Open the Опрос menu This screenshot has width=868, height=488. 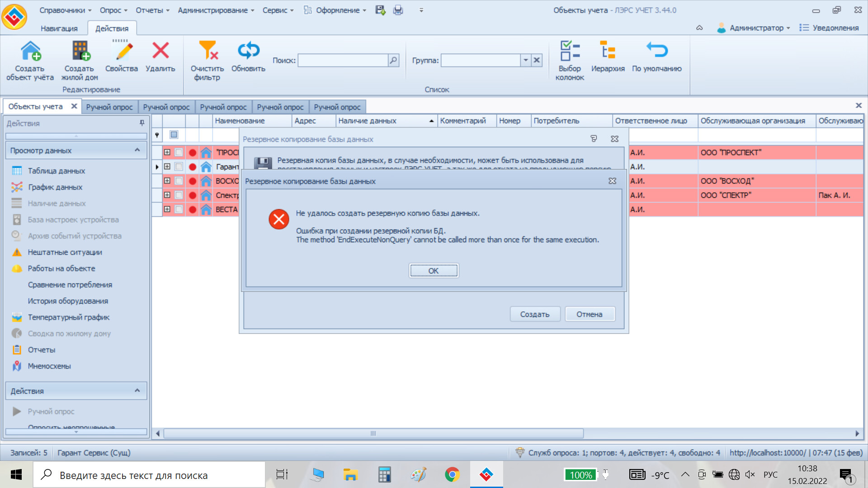[113, 10]
